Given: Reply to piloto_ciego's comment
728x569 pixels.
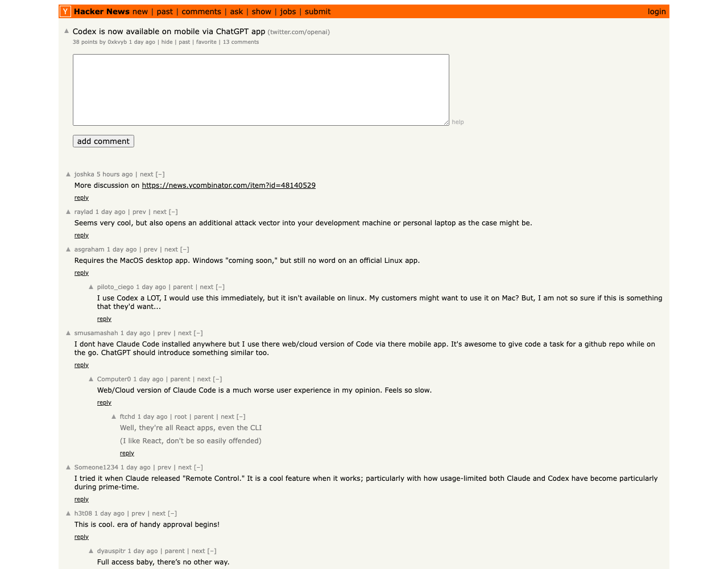Looking at the screenshot, I should click(x=104, y=319).
